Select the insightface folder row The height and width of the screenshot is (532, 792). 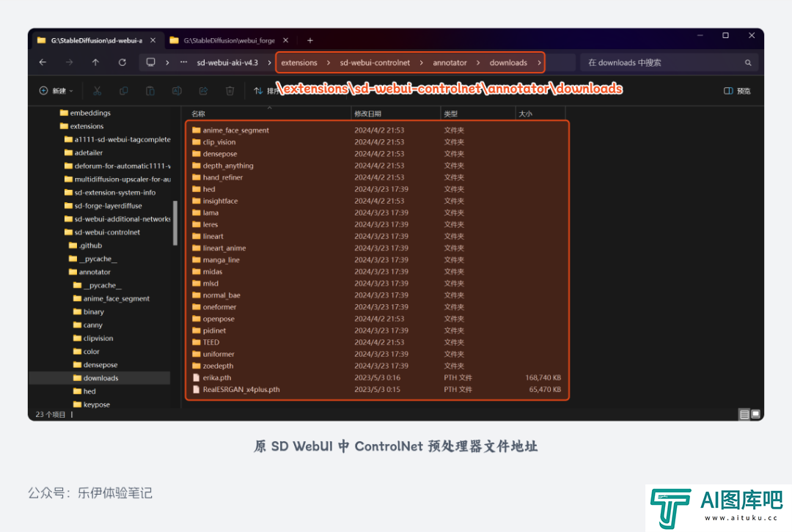377,201
